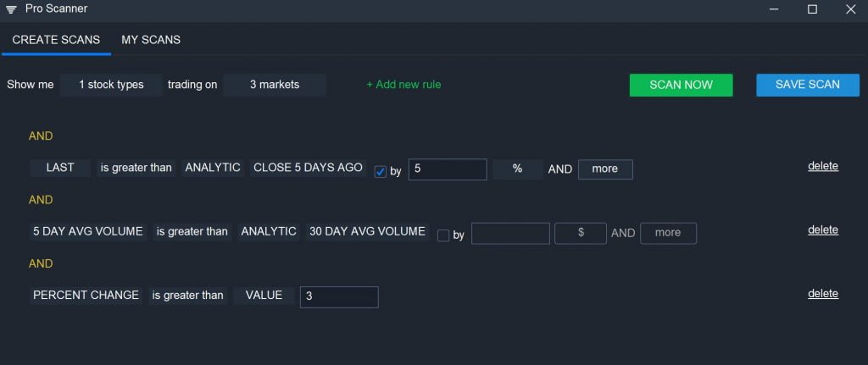This screenshot has width=868, height=365.
Task: Click the PERCENT CHANGE value input field
Action: click(339, 297)
